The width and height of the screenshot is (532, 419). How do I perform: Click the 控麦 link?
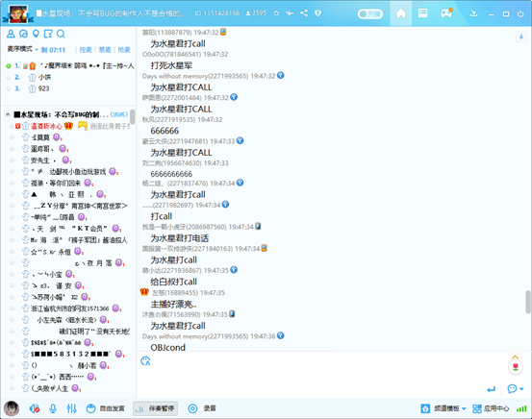(x=86, y=50)
